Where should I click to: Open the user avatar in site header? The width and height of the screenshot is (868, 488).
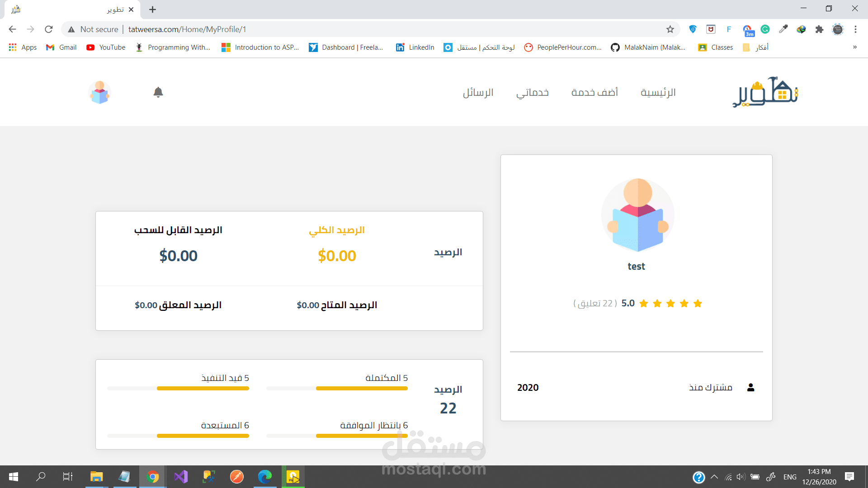pos(99,93)
